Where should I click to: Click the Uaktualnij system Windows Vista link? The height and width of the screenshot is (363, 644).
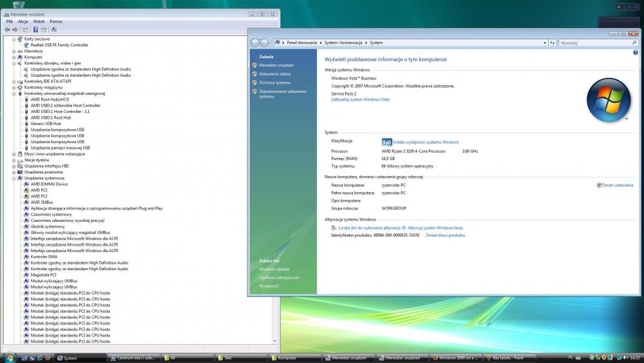[360, 99]
